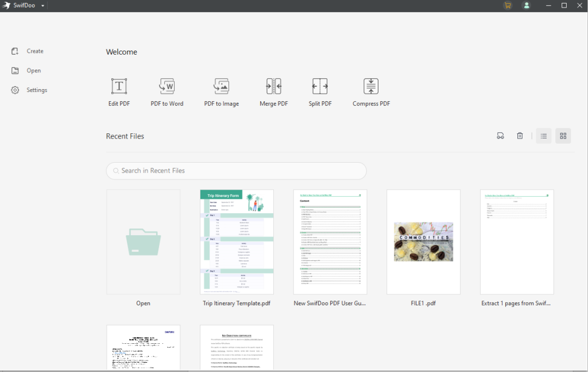This screenshot has height=372, width=588.
Task: Switch recent files to list view
Action: [x=544, y=136]
